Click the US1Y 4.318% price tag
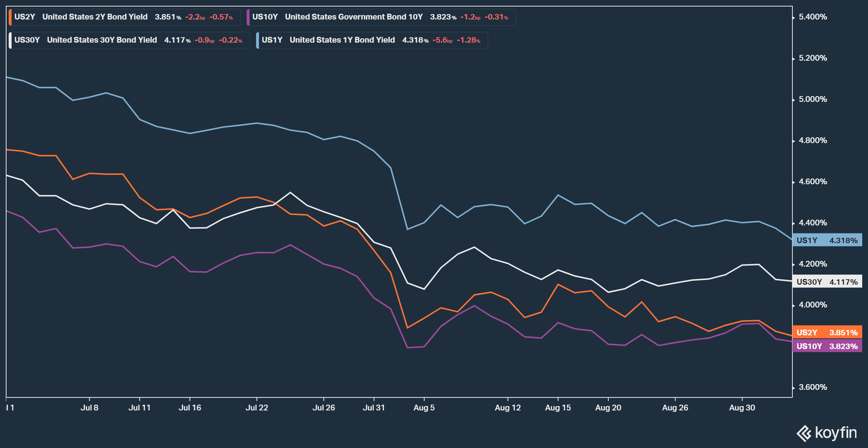This screenshot has width=868, height=448. [x=827, y=240]
